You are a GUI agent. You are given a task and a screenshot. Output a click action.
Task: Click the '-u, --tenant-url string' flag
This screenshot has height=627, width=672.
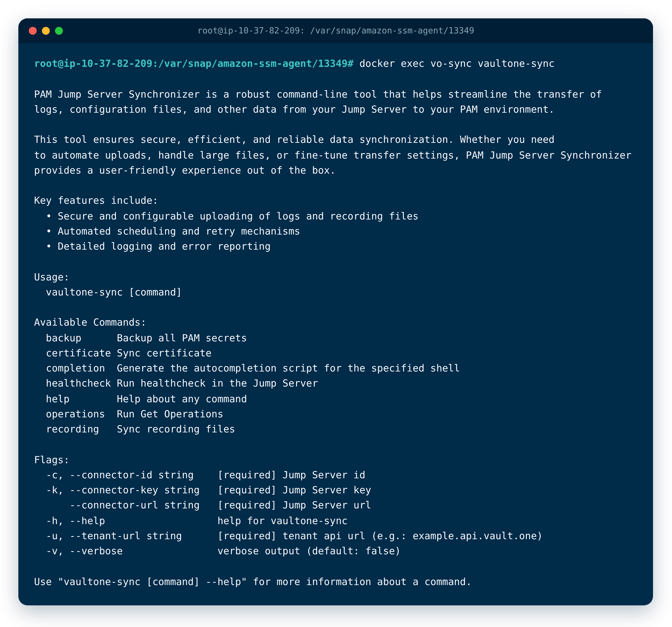114,536
